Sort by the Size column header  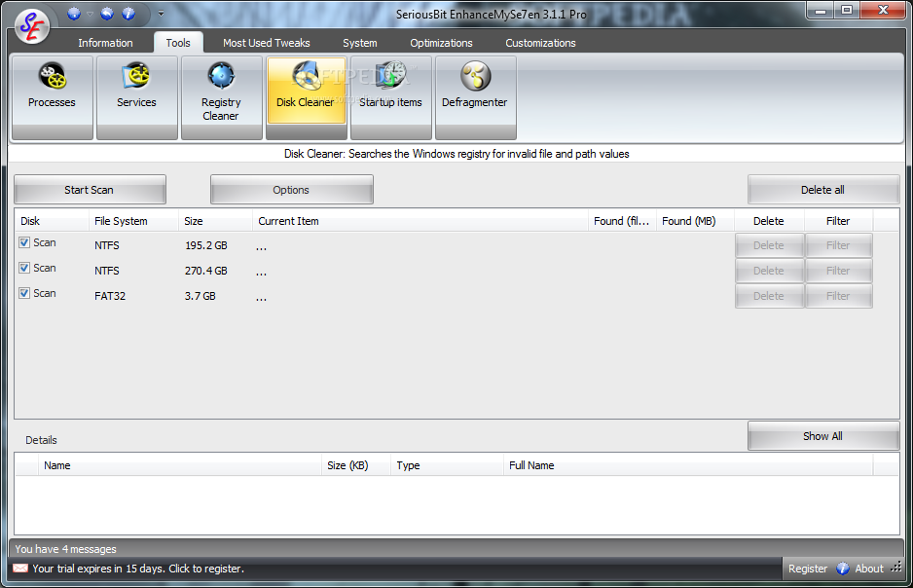(x=215, y=221)
